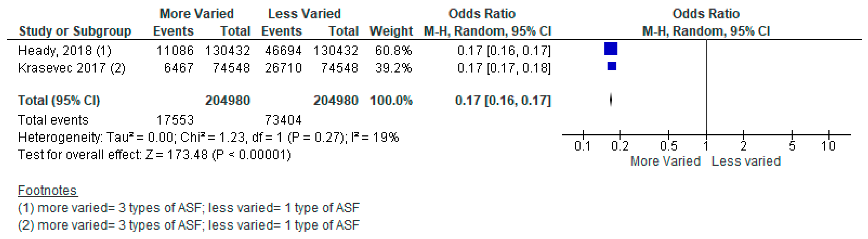Image resolution: width=868 pixels, height=239 pixels.
Task: Click the 60.8% weight value
Action: [x=393, y=51]
